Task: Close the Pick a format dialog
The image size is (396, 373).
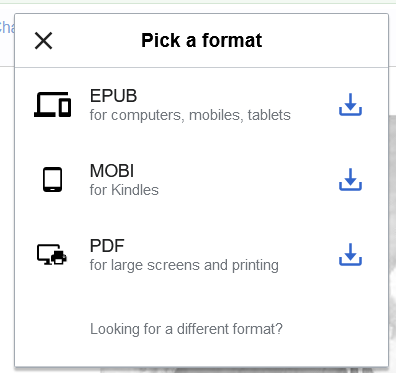Action: pos(44,41)
